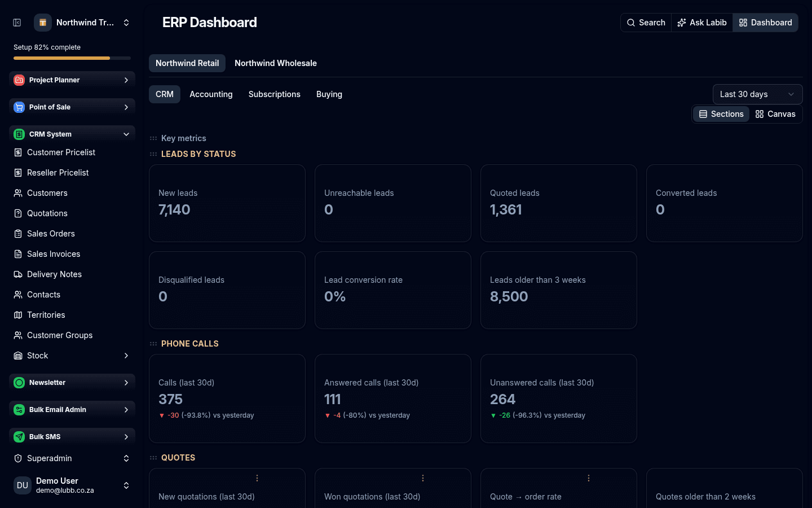Viewport: 812px width, 508px height.
Task: Open Ask Labib assistant
Action: [702, 23]
